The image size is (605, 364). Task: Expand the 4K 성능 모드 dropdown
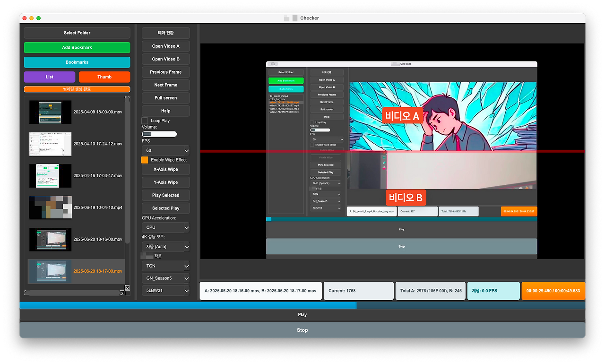pos(165,247)
